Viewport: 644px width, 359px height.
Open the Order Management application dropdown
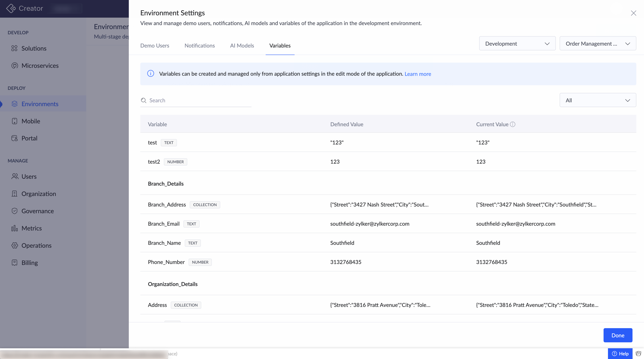click(x=597, y=43)
